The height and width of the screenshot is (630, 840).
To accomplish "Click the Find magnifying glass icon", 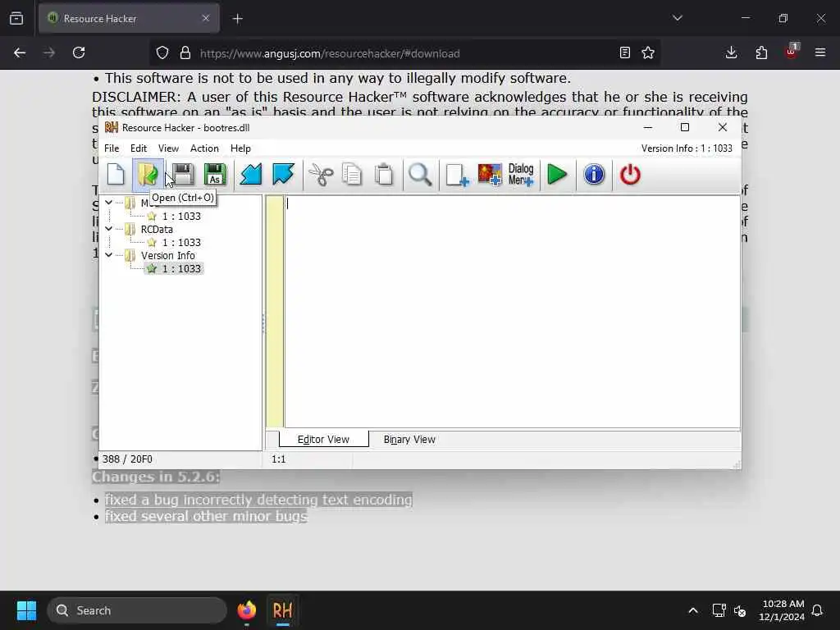I will click(x=420, y=175).
